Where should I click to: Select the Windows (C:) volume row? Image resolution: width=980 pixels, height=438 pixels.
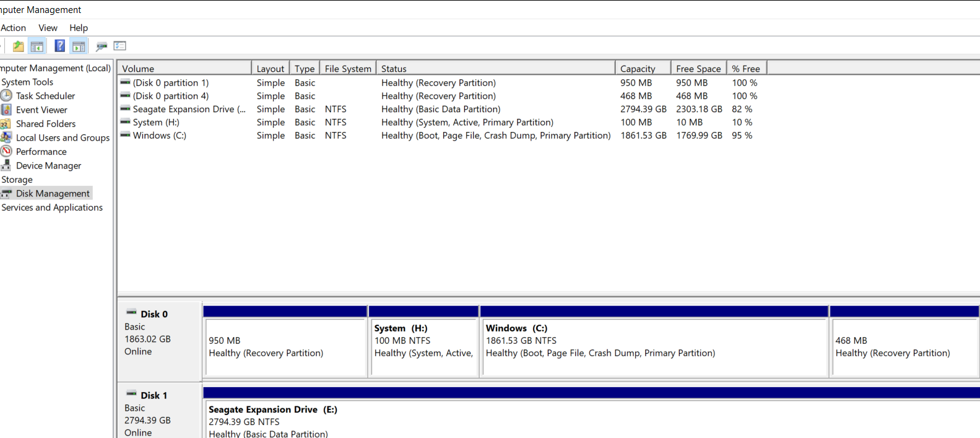pyautogui.click(x=159, y=136)
